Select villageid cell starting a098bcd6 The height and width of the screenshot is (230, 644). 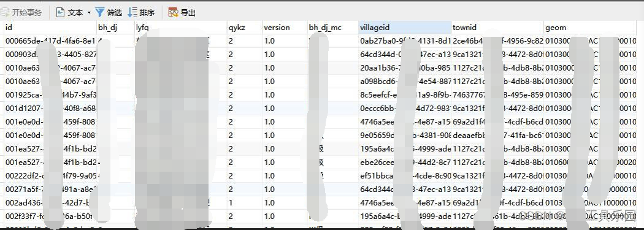point(405,82)
